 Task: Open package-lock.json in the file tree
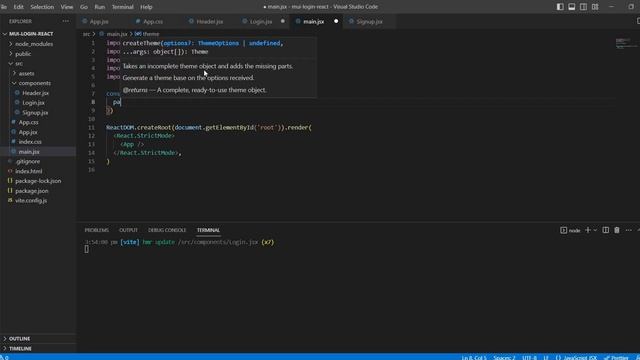click(x=38, y=181)
